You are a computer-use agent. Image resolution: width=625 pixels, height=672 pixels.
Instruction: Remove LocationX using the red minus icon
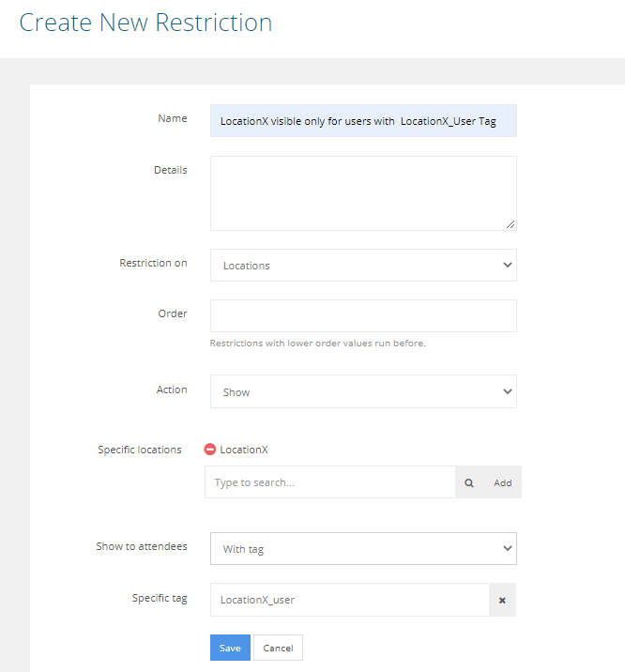click(210, 450)
